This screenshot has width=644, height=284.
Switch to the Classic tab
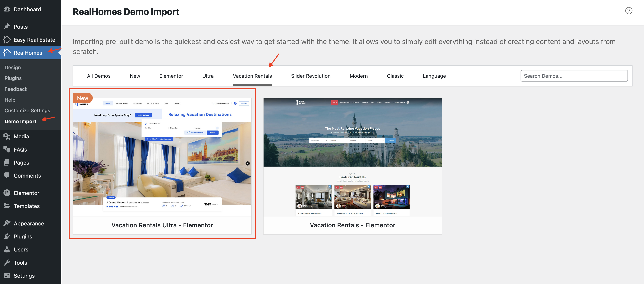point(395,76)
